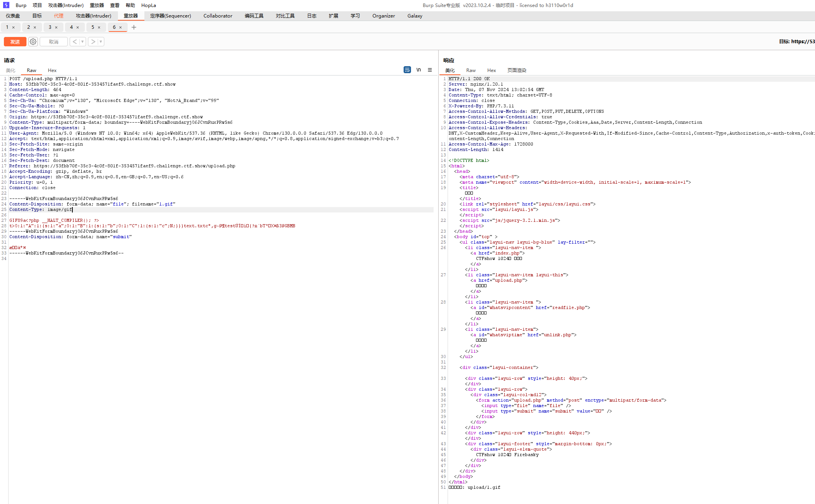Select Repeater tab 3
Image resolution: width=815 pixels, height=504 pixels.
coord(50,27)
